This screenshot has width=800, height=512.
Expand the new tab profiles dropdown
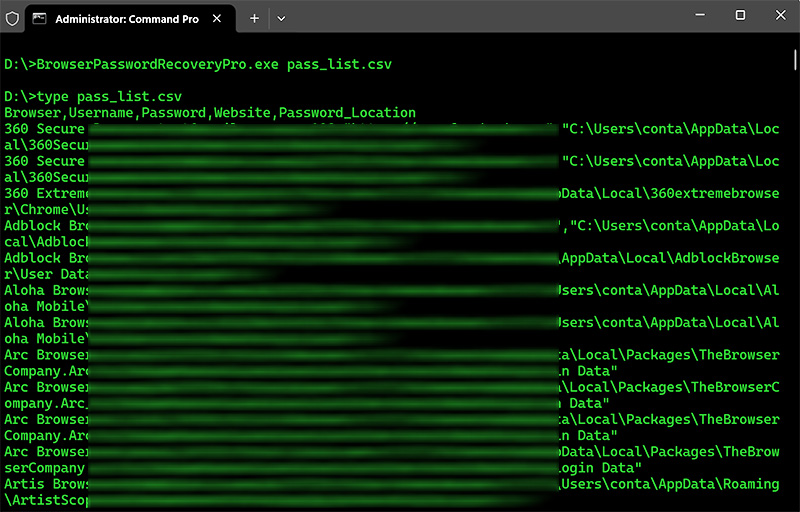coord(281,18)
